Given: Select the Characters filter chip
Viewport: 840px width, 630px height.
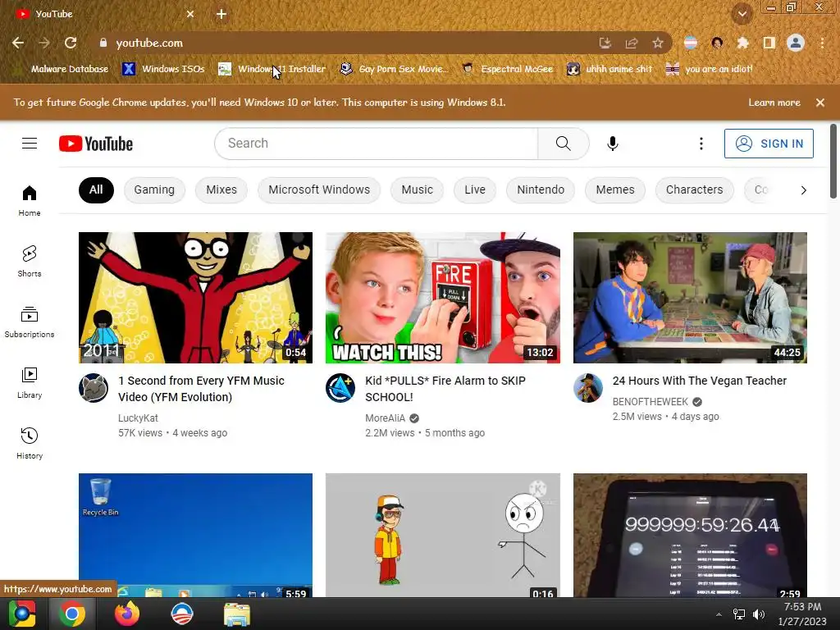Looking at the screenshot, I should click(x=694, y=190).
